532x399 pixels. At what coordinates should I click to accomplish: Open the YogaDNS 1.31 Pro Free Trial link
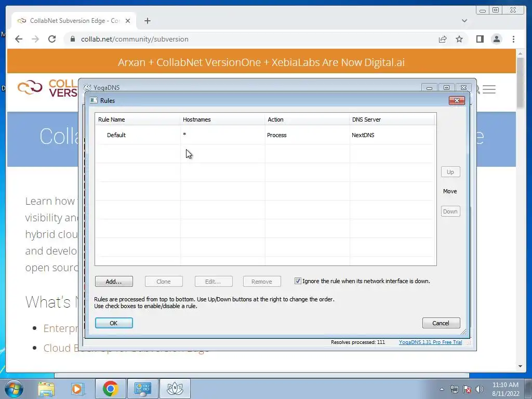coord(430,342)
